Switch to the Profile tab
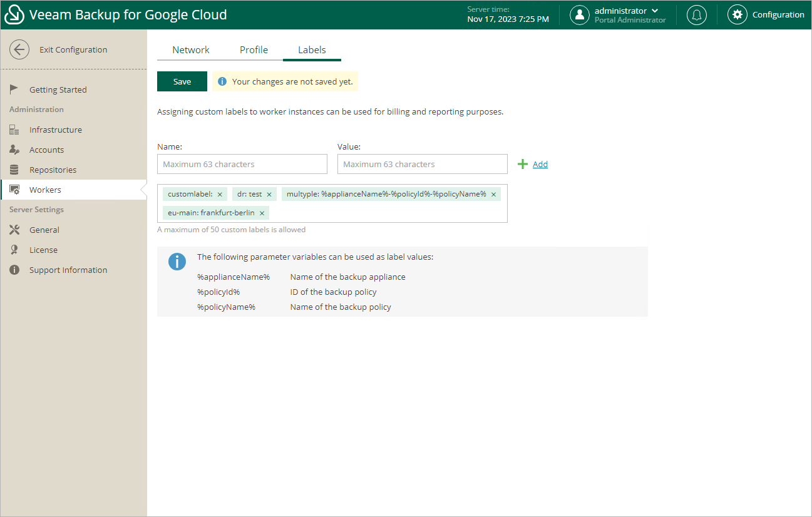The image size is (812, 517). [254, 50]
